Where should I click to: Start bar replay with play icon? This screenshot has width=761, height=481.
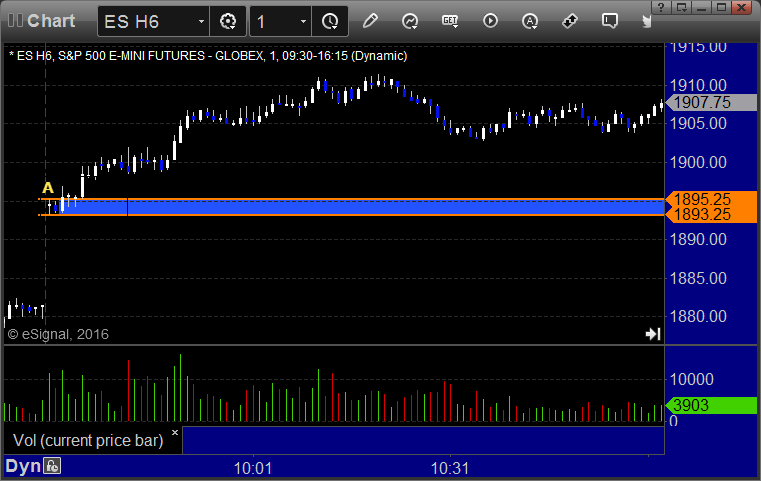click(x=490, y=21)
